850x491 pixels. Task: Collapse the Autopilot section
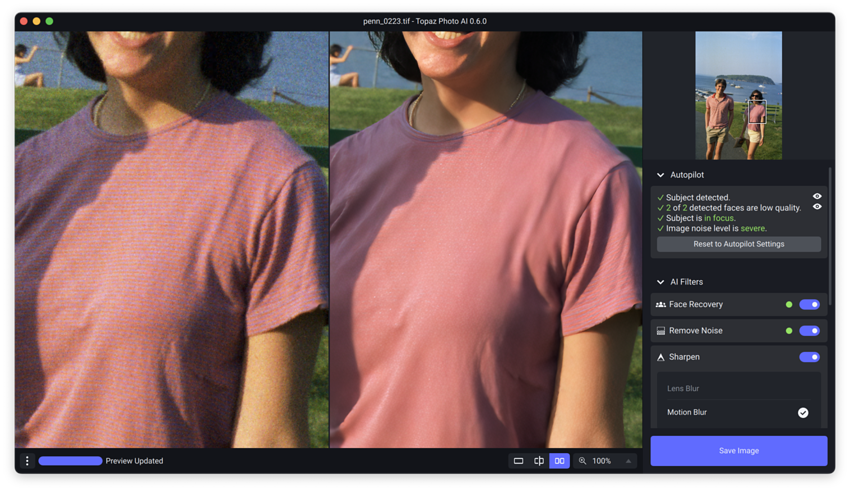click(x=660, y=175)
